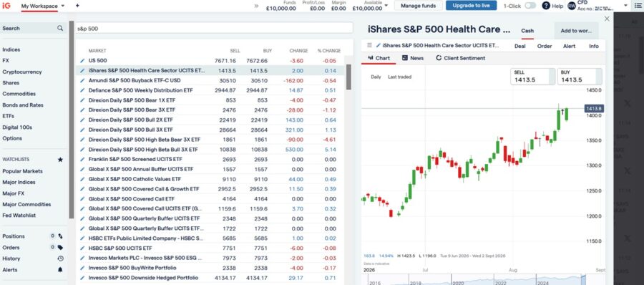Open Positions arrows icon
This screenshot has width=644, height=285.
click(x=60, y=236)
